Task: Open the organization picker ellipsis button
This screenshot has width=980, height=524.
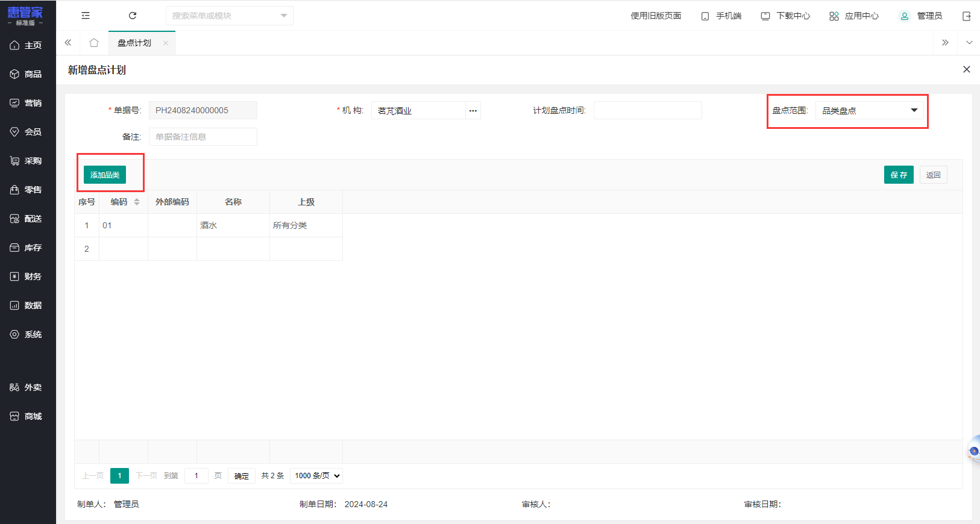Action: coord(473,110)
